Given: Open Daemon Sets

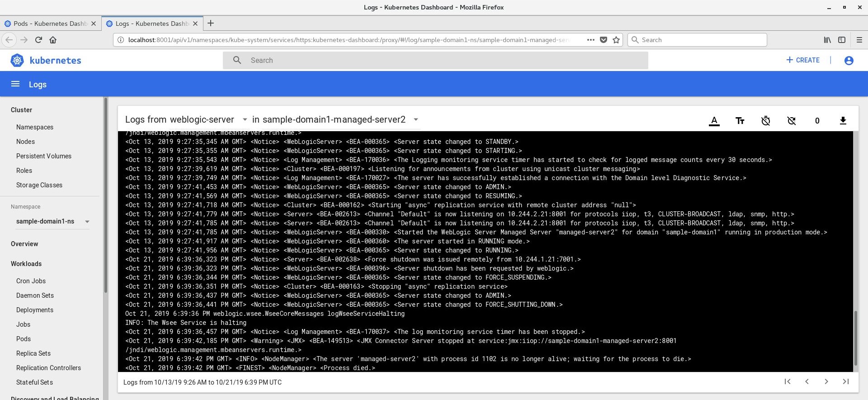Looking at the screenshot, I should 35,295.
